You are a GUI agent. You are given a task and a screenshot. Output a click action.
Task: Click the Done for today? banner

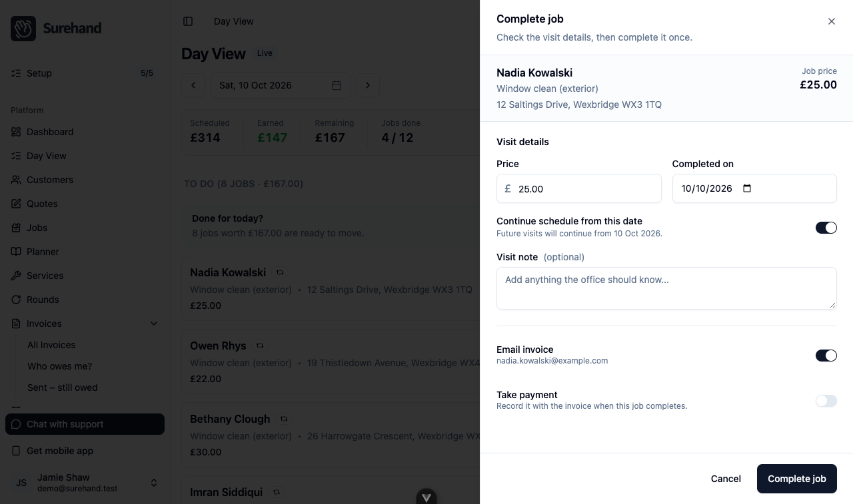coord(331,226)
